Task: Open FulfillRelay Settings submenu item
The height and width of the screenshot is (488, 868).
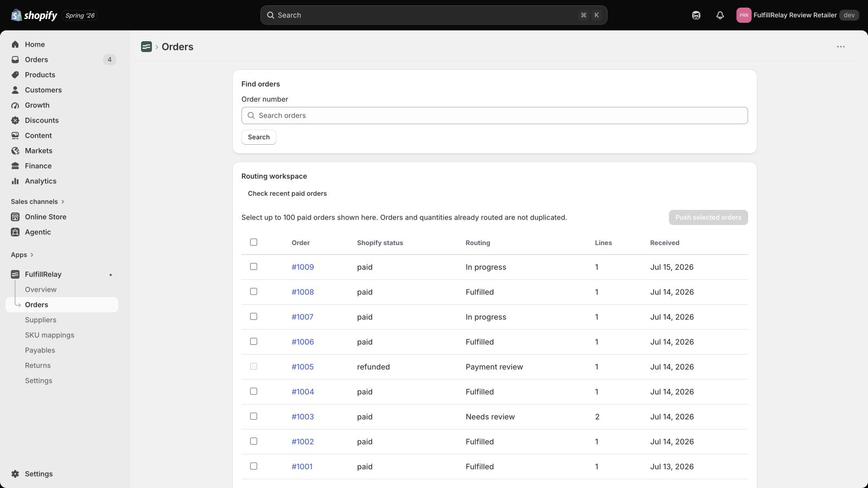Action: coord(39,381)
